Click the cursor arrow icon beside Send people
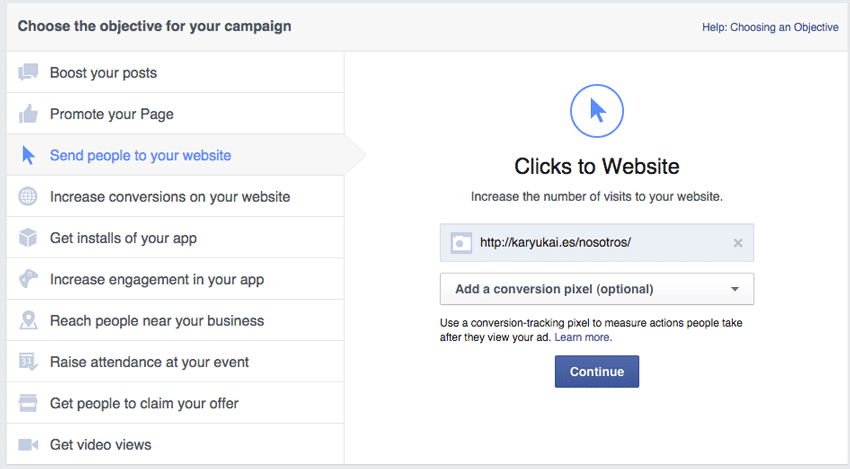This screenshot has height=469, width=850. pyautogui.click(x=28, y=155)
